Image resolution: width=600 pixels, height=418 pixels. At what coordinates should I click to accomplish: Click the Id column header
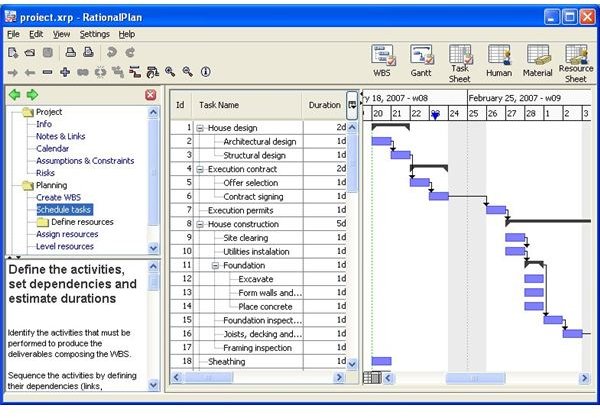181,105
